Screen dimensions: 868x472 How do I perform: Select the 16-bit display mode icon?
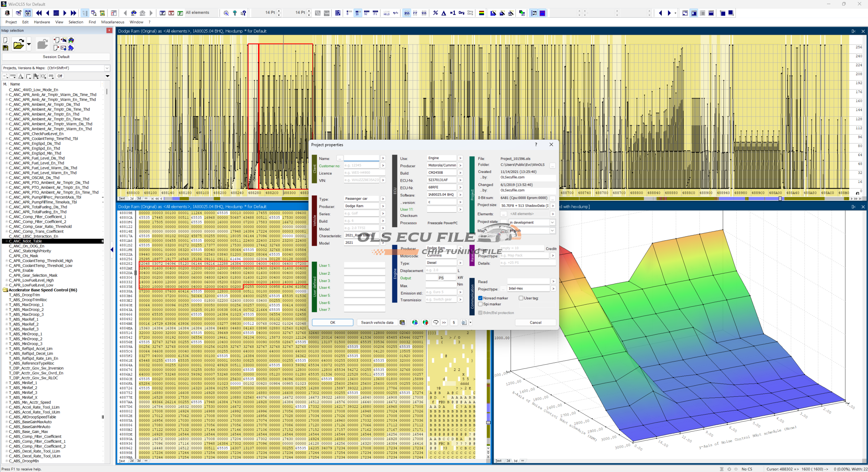(357, 13)
